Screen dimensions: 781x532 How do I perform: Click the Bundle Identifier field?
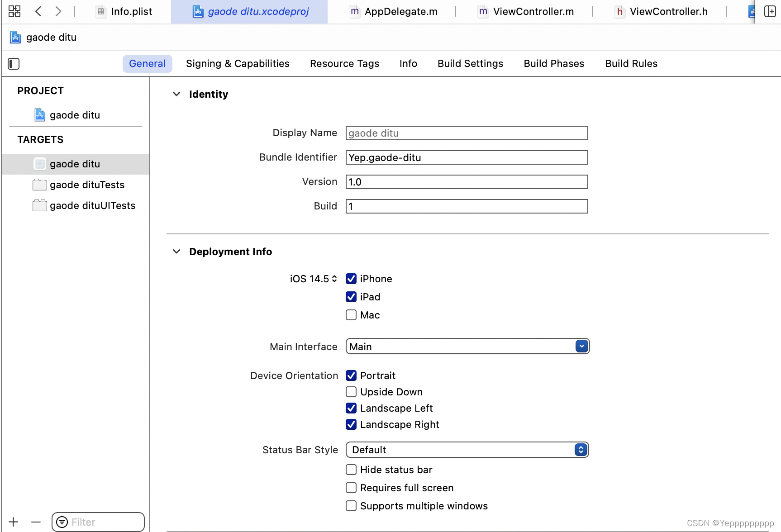coord(467,157)
